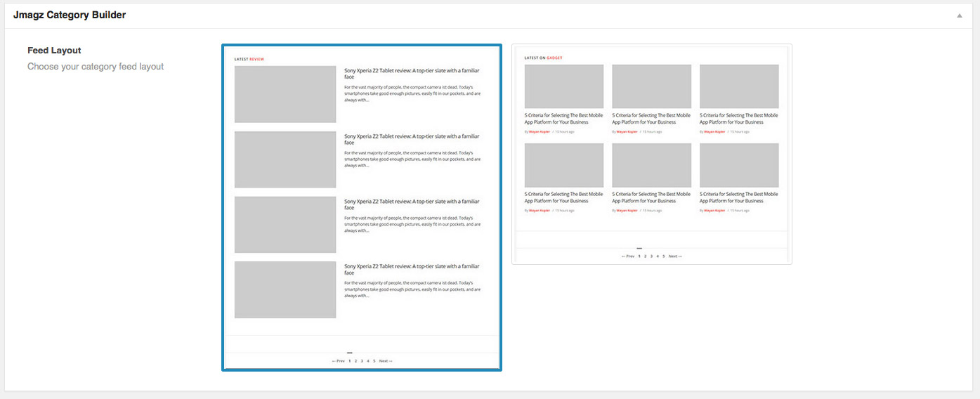Image resolution: width=980 pixels, height=399 pixels.
Task: Click the last gray image in list layout
Action: [285, 289]
